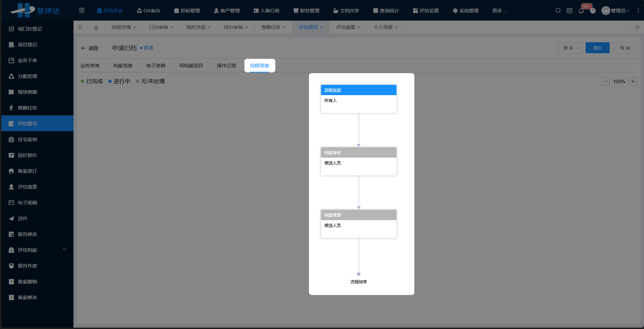Open the notification bell icon
Screen dimensions: 644x329
[x=581, y=11]
